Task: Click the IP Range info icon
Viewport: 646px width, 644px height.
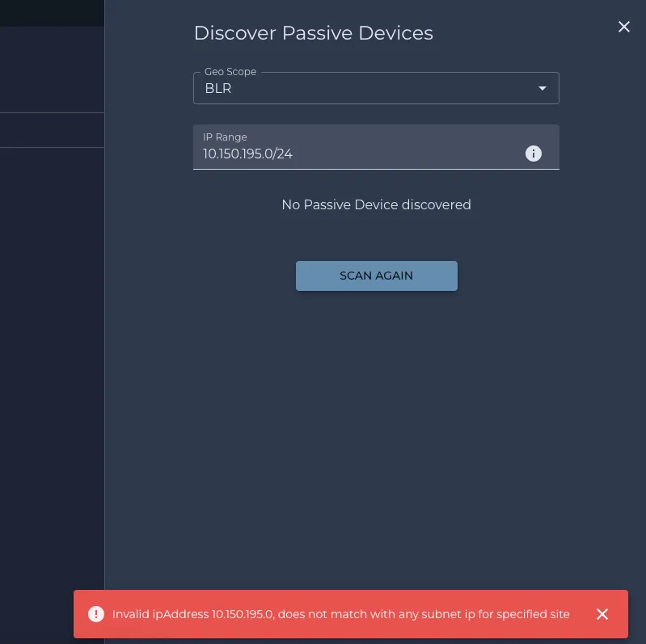Action: point(533,154)
